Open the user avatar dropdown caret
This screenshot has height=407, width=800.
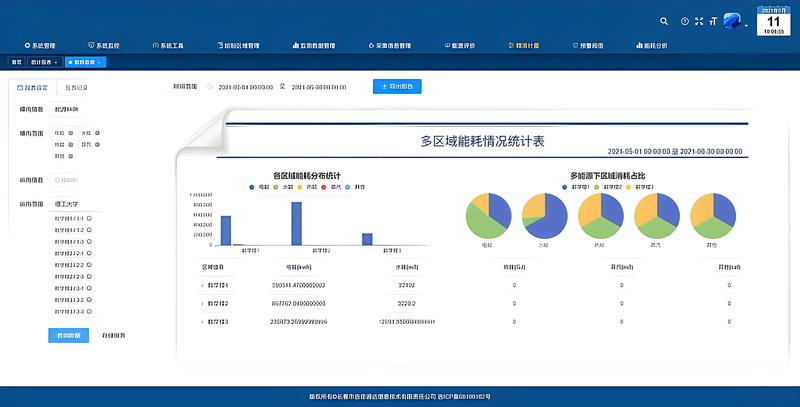(746, 25)
